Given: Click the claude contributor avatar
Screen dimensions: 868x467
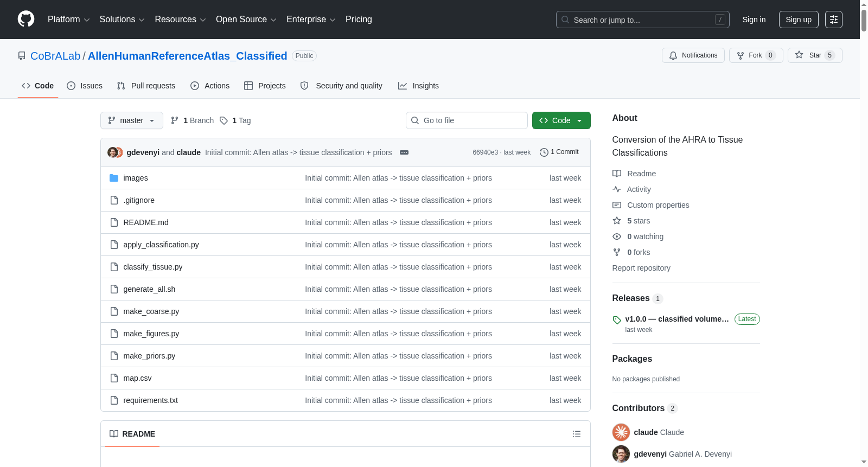Looking at the screenshot, I should coord(621,432).
